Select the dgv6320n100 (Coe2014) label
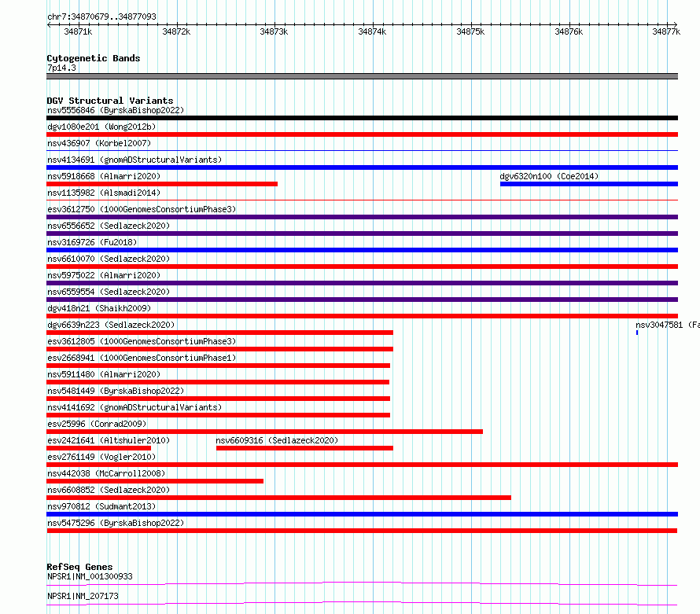The image size is (700, 614). pyautogui.click(x=549, y=176)
